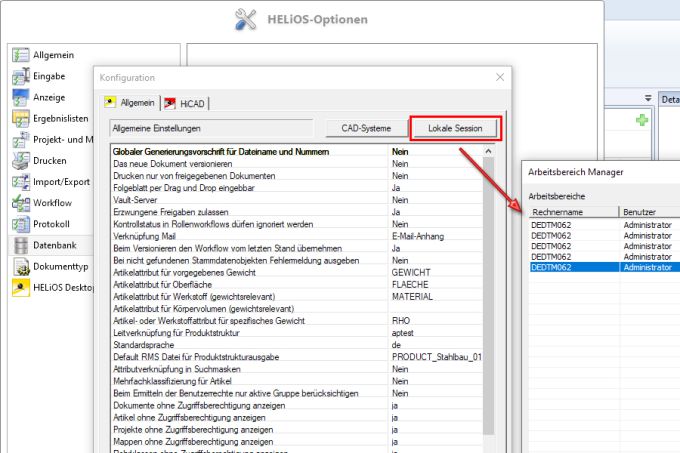Select 'Erzwungene Freigaben zulassen' row
The image size is (680, 453).
pyautogui.click(x=297, y=212)
